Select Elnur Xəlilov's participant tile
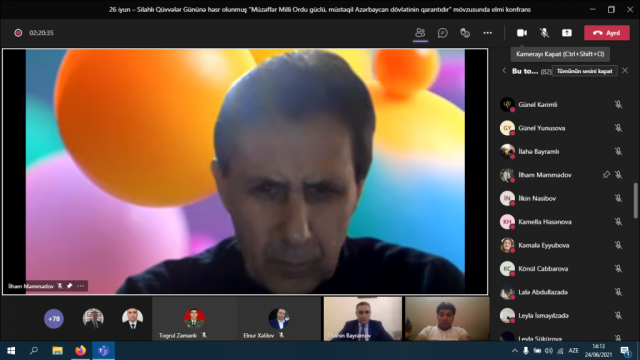The height and width of the screenshot is (360, 640). point(279,318)
